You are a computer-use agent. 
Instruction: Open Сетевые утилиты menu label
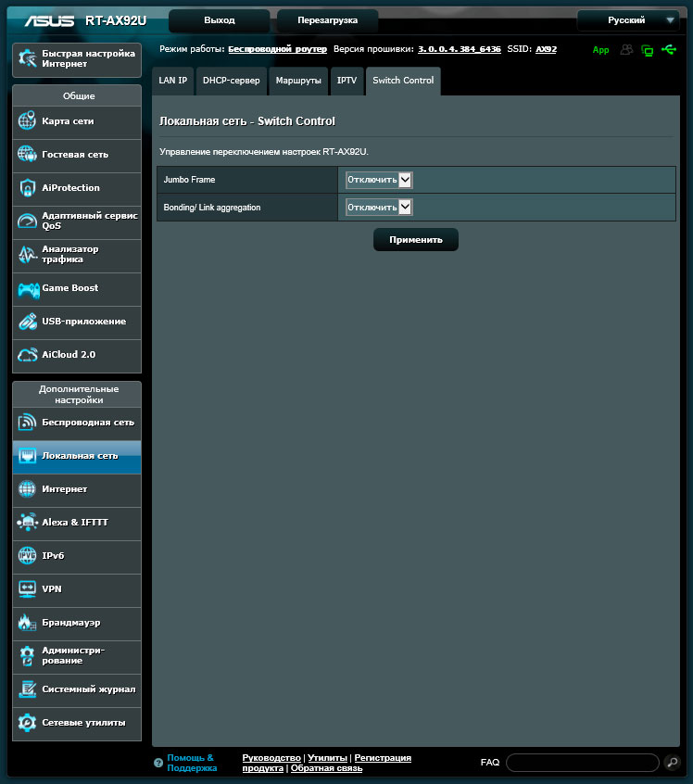pyautogui.click(x=83, y=723)
